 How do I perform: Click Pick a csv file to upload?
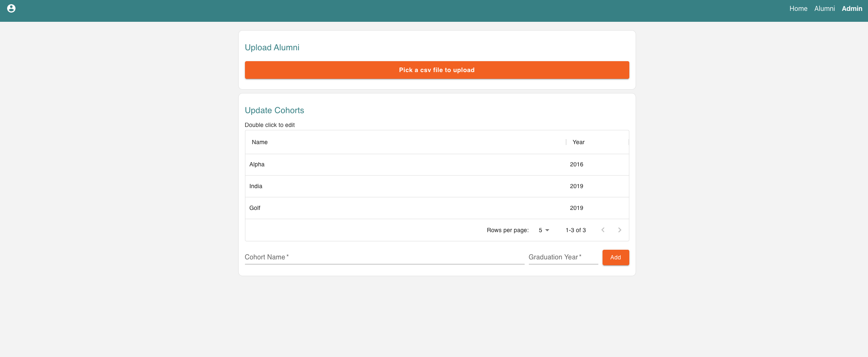tap(437, 70)
